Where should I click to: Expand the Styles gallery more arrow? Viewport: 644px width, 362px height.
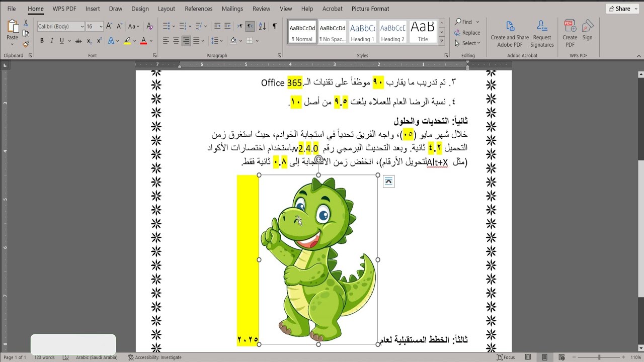[x=442, y=41]
